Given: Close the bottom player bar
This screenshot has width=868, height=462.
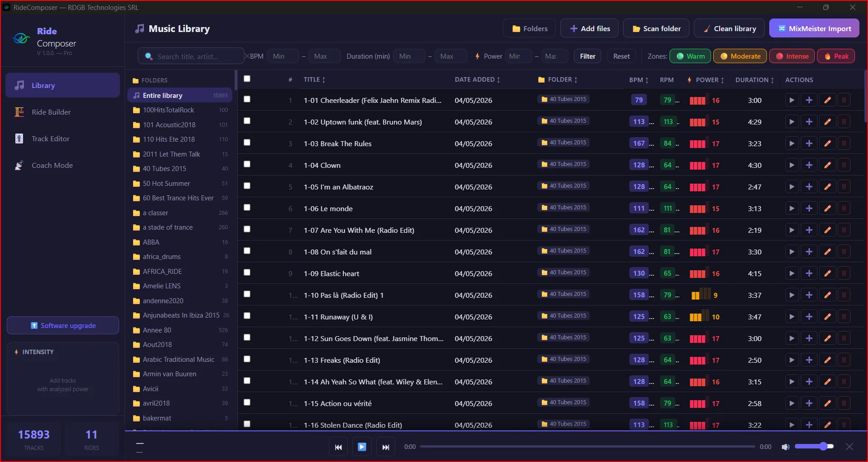Looking at the screenshot, I should (x=849, y=447).
